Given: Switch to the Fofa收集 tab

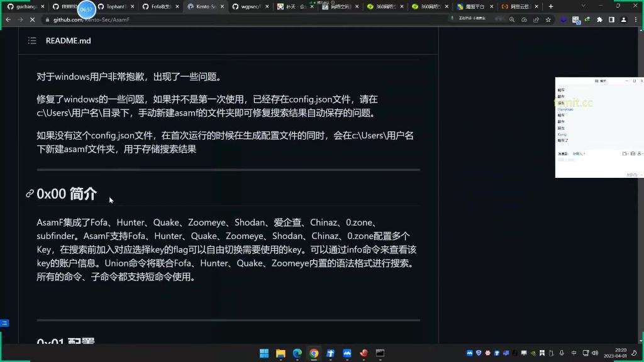Looking at the screenshot, I should pyautogui.click(x=161, y=6).
